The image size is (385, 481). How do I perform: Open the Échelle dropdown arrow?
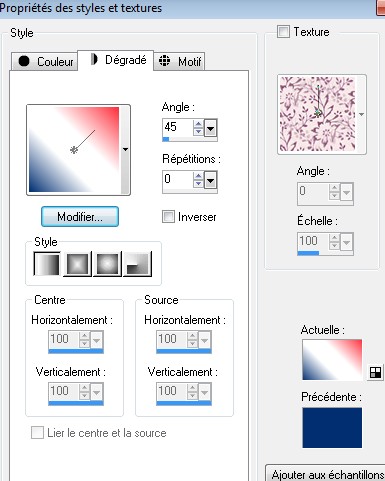click(346, 242)
